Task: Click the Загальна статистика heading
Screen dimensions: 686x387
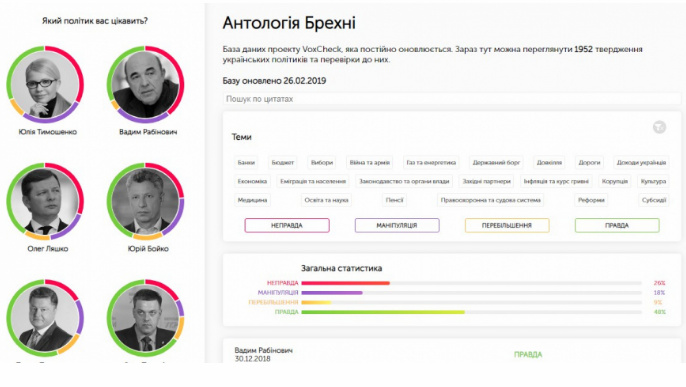Action: [341, 268]
